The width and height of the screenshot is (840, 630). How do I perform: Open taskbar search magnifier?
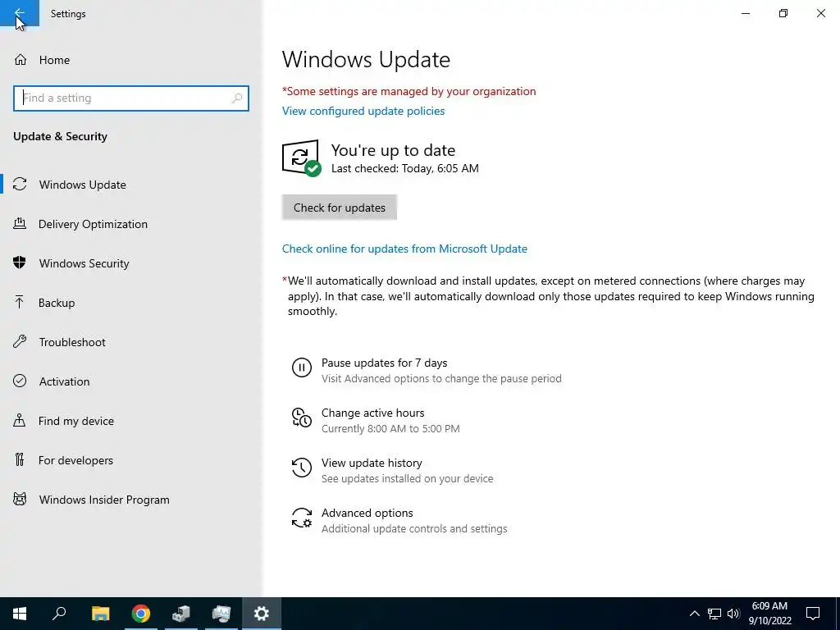click(59, 614)
